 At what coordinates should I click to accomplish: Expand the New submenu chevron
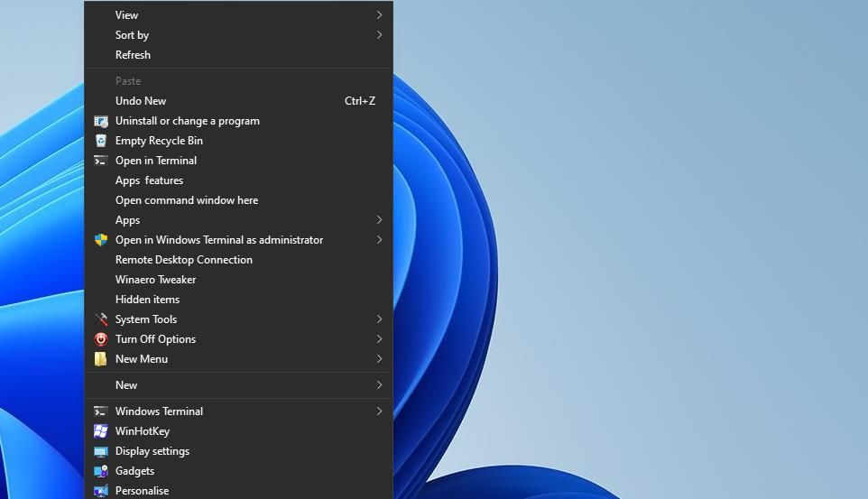tap(379, 385)
